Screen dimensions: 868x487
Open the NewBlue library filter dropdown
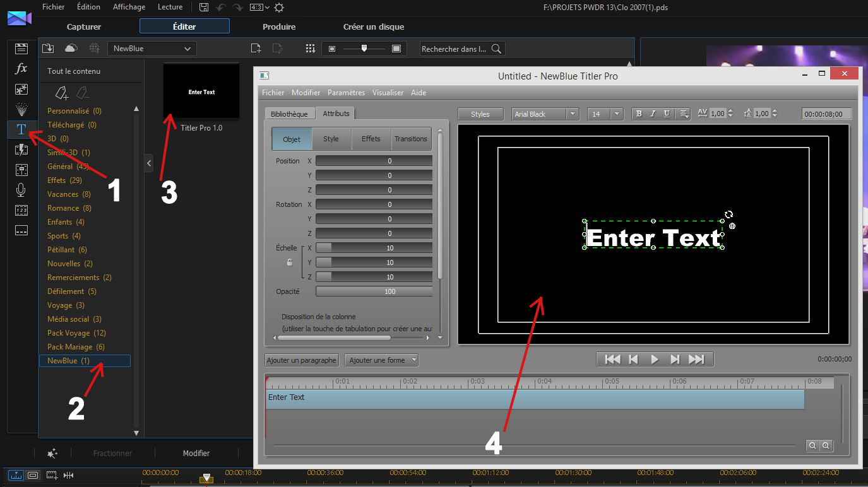pyautogui.click(x=152, y=49)
